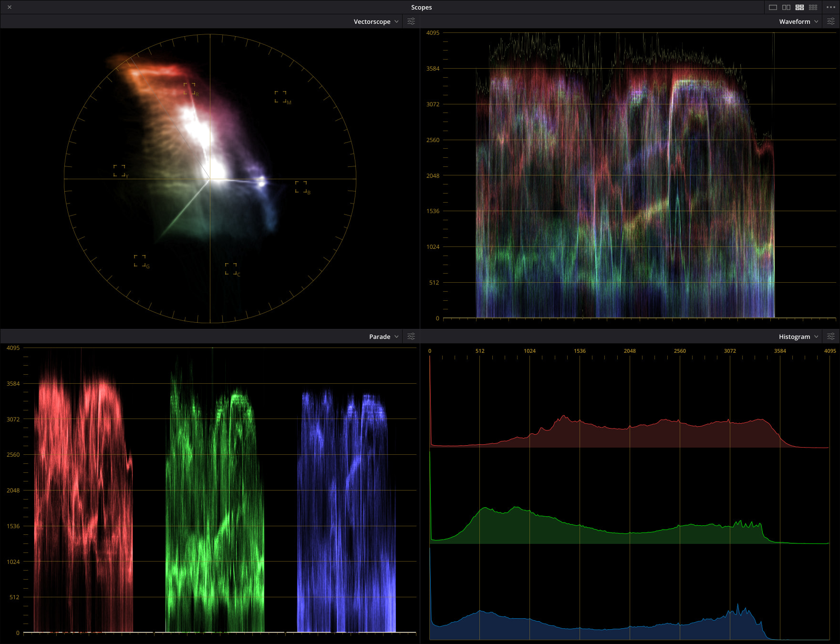
Task: Click the green (G) target on vectorscope
Action: pyautogui.click(x=140, y=261)
